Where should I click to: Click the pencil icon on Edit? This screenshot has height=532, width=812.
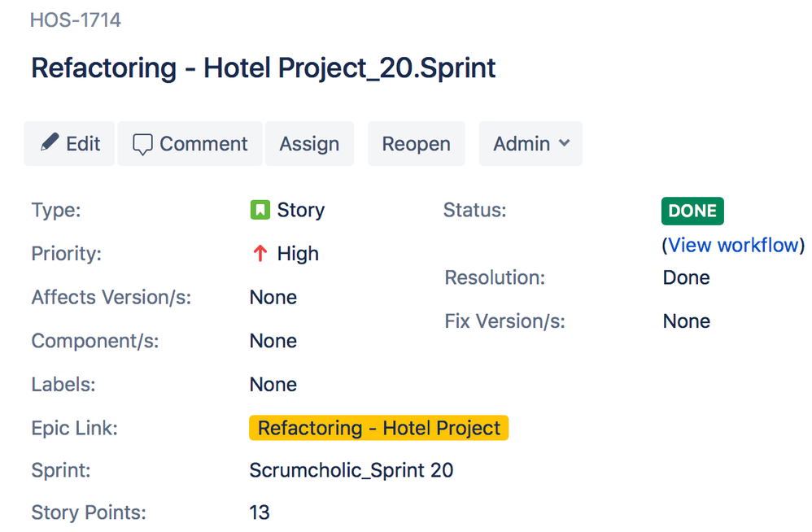tap(50, 143)
